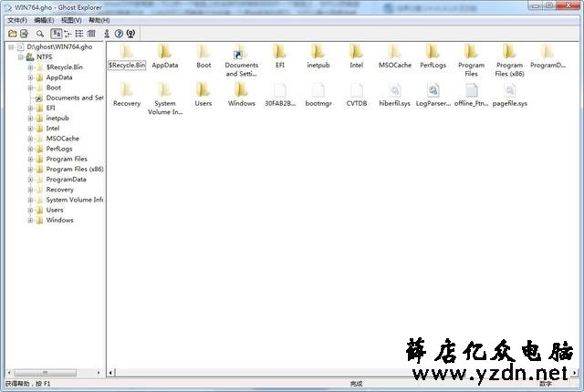Select NTFS in the tree
The width and height of the screenshot is (584, 392).
(45, 57)
